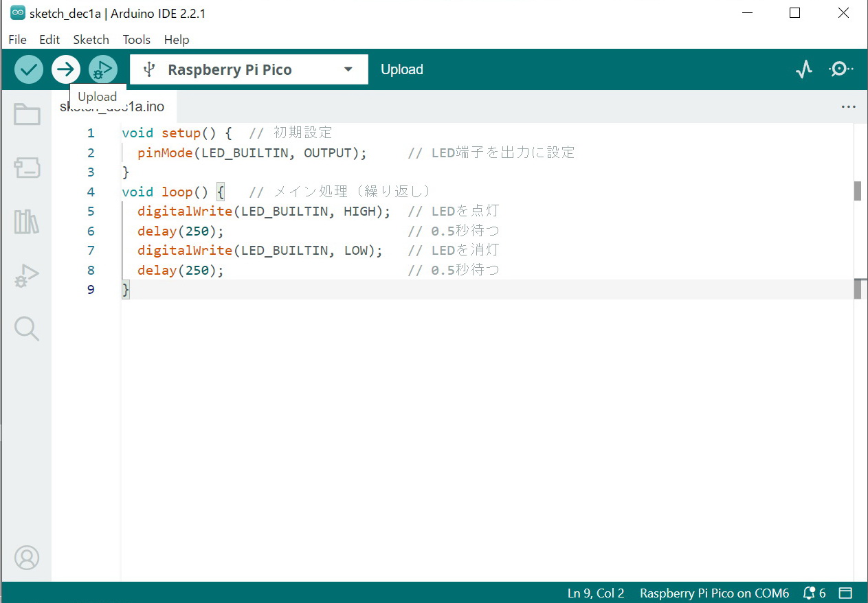This screenshot has height=603, width=868.
Task: Click the '// 0.5秒待つ' comment on line 6
Action: pyautogui.click(x=454, y=231)
